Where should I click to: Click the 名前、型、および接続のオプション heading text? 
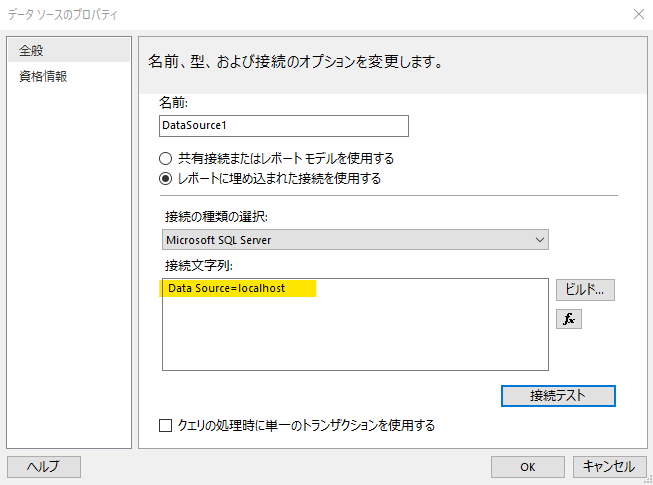295,62
